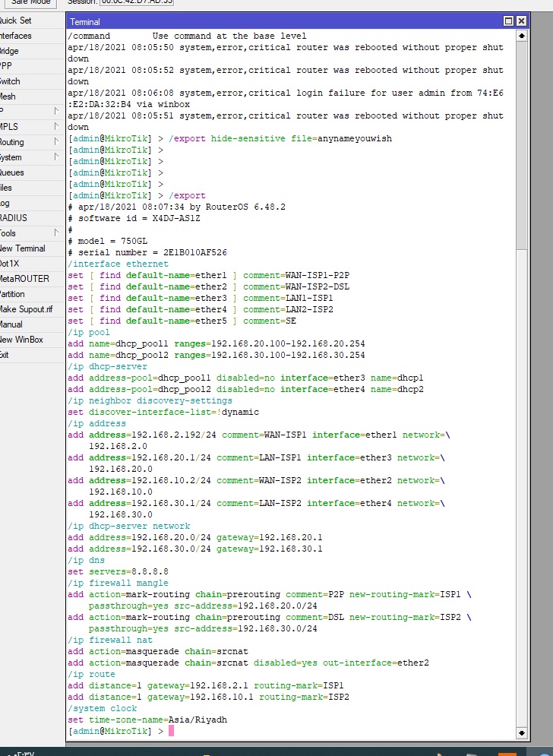Expand the System submenu

click(56, 157)
